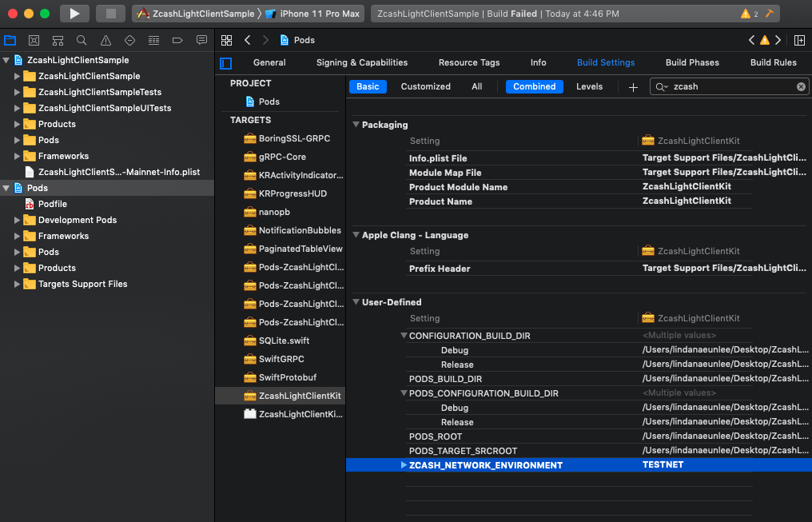The image size is (812, 522).
Task: Switch to the General tab
Action: [269, 62]
